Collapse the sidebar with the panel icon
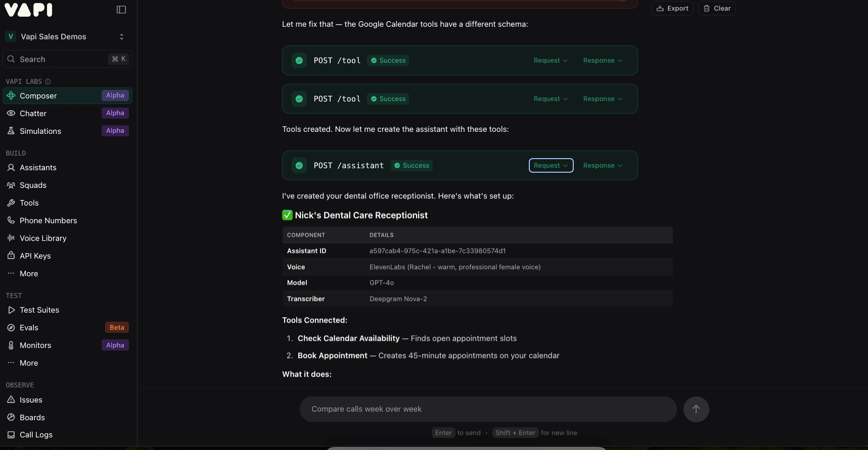Screen dimensions: 868x450 pyautogui.click(x=121, y=10)
